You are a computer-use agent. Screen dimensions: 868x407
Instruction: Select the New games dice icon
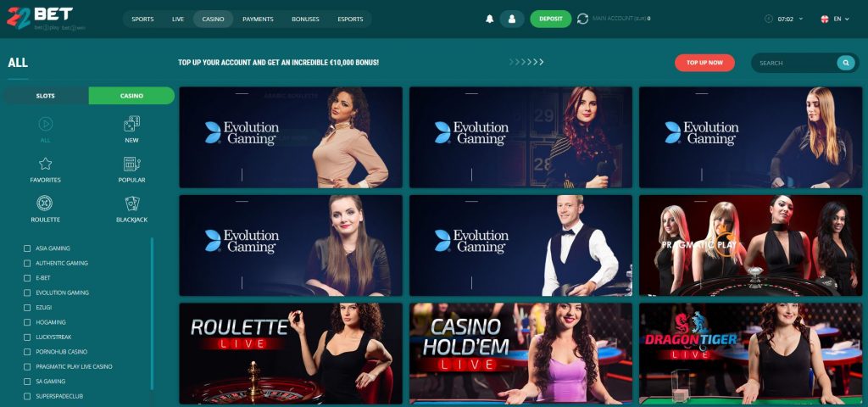131,124
